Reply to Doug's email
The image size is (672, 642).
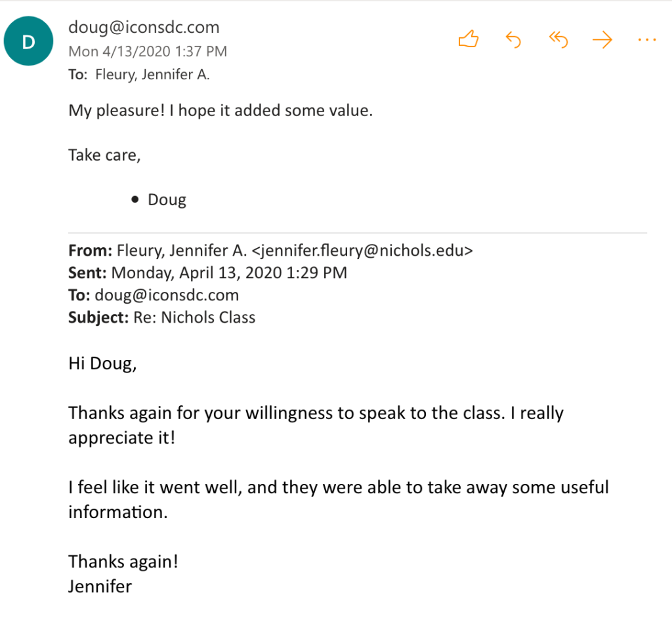tap(513, 40)
